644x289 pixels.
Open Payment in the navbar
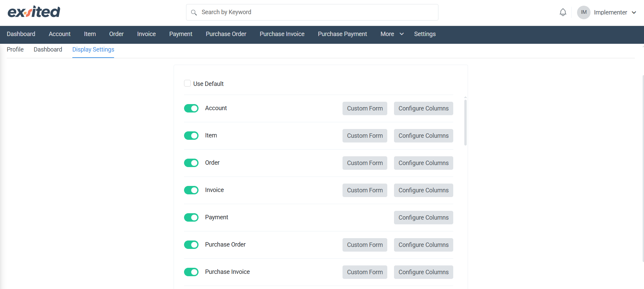(181, 34)
